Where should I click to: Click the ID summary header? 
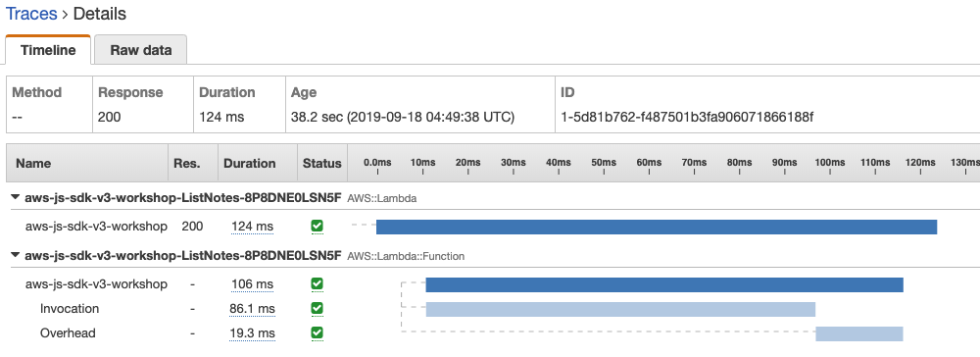pos(567,92)
